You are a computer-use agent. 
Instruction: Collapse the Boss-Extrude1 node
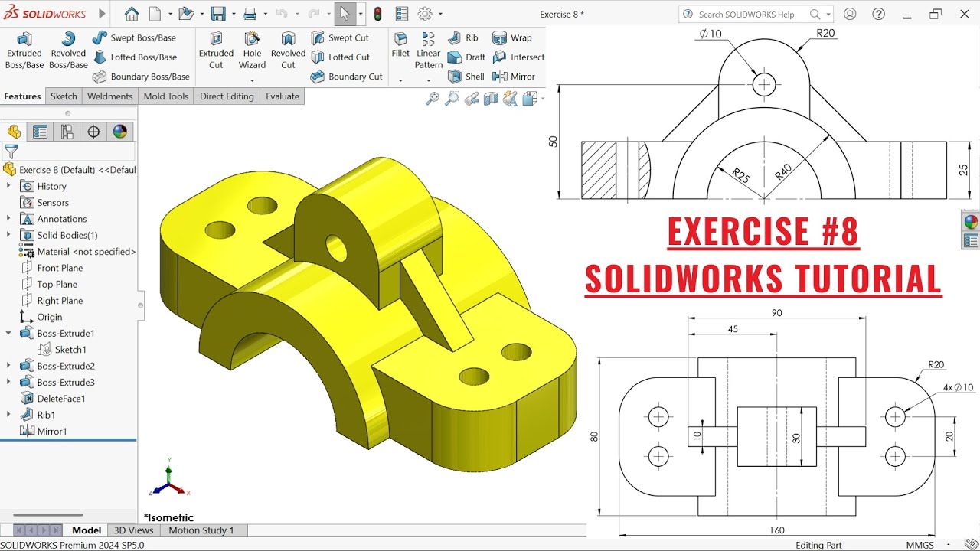(x=8, y=333)
